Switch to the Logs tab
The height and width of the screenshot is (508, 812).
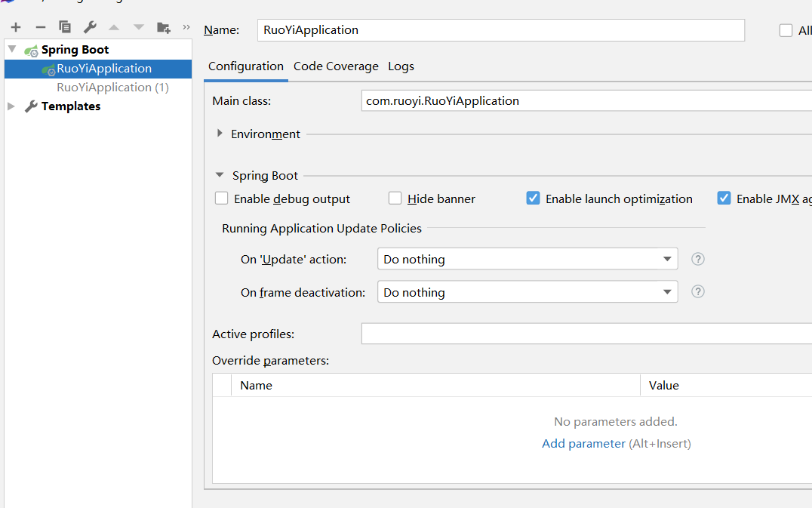point(401,66)
